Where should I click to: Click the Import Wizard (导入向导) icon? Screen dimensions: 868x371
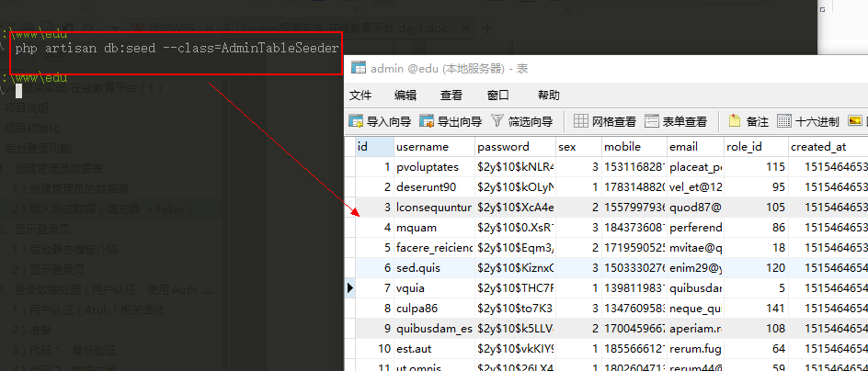[357, 121]
